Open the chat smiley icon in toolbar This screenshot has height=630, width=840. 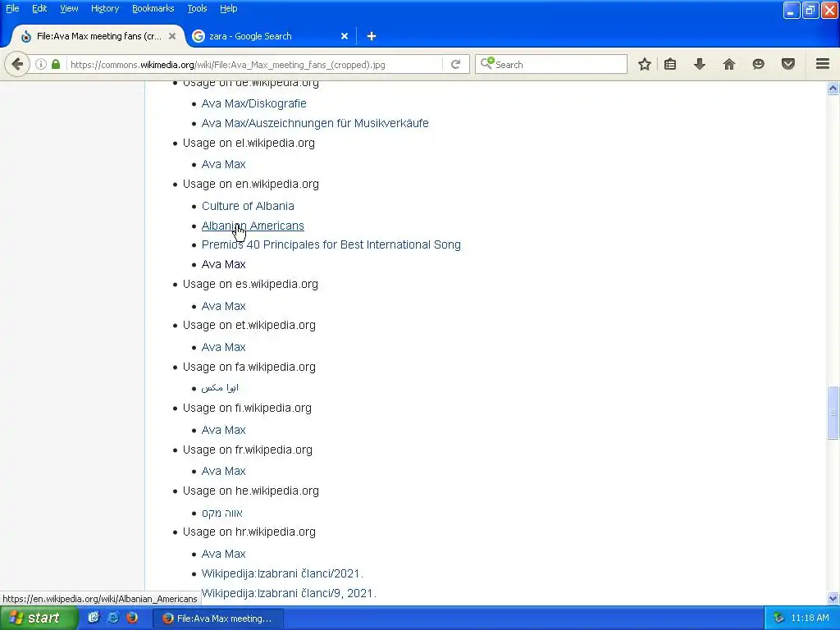[758, 64]
